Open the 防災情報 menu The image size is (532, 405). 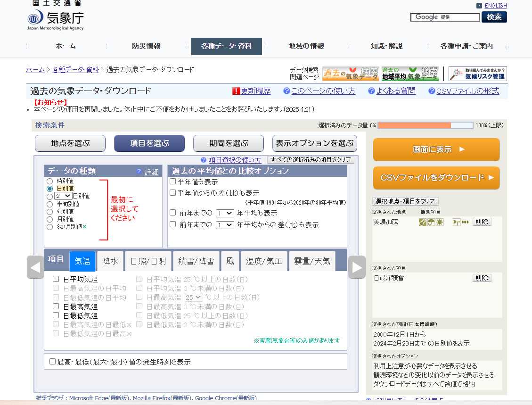(x=146, y=46)
